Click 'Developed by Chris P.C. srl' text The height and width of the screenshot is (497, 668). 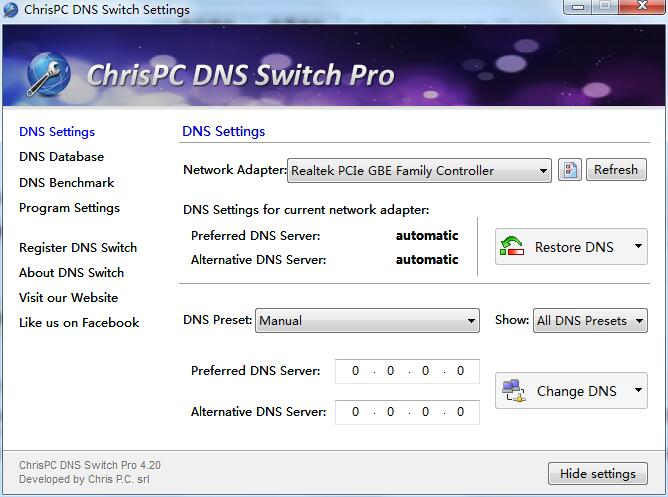point(84,479)
